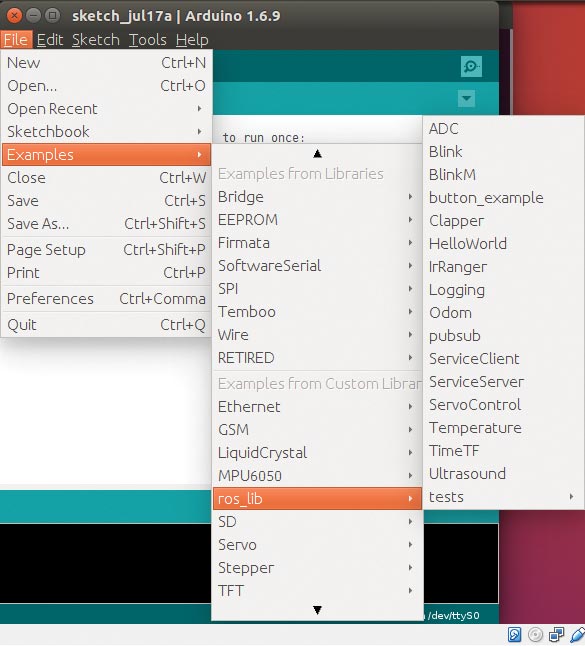This screenshot has width=585, height=646.
Task: Open the Tools menu
Action: click(x=147, y=40)
